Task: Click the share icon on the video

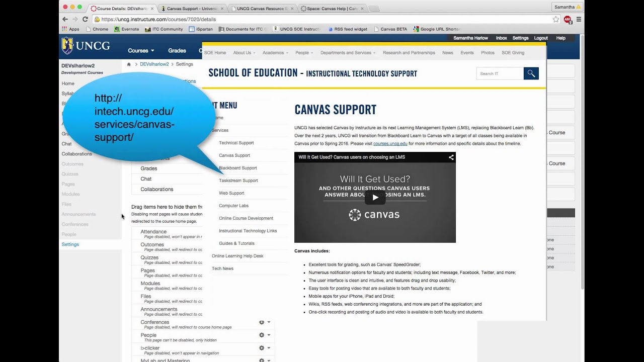Action: click(x=451, y=157)
